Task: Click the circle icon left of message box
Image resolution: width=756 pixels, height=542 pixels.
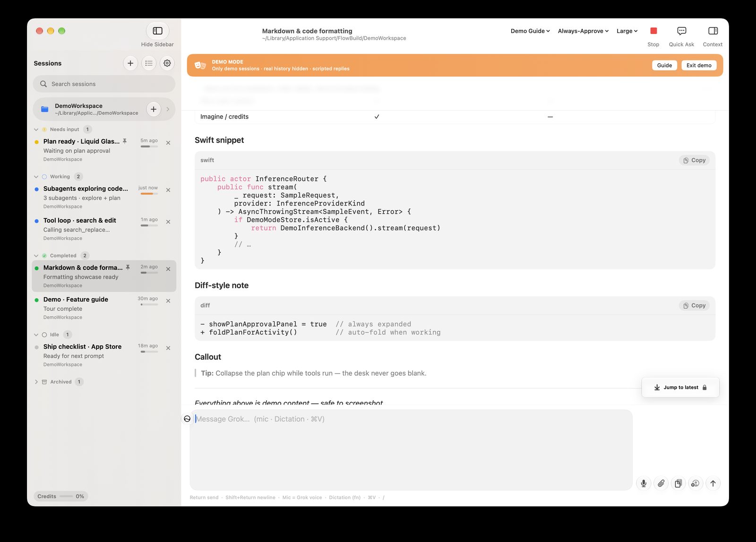Action: coord(187,419)
